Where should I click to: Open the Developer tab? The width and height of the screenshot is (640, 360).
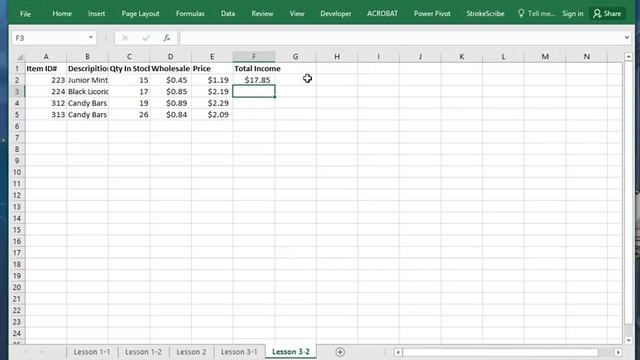pyautogui.click(x=336, y=13)
